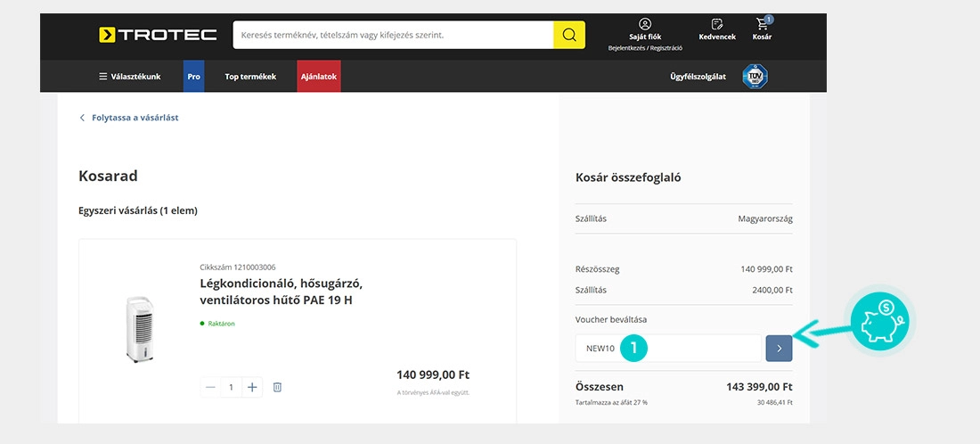
Task: Open the Kosár cart icon
Action: 763,24
